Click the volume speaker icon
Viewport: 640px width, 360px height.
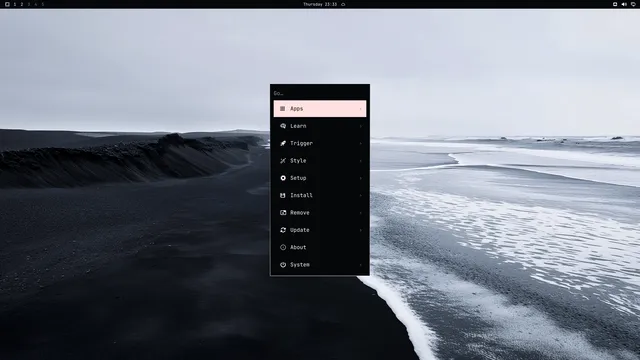(x=624, y=4)
